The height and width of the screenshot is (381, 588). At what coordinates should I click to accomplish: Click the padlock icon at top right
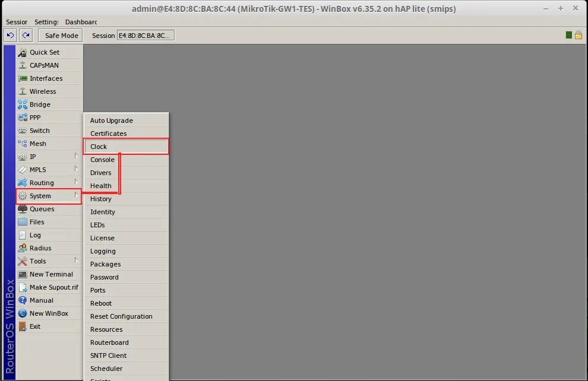point(578,35)
